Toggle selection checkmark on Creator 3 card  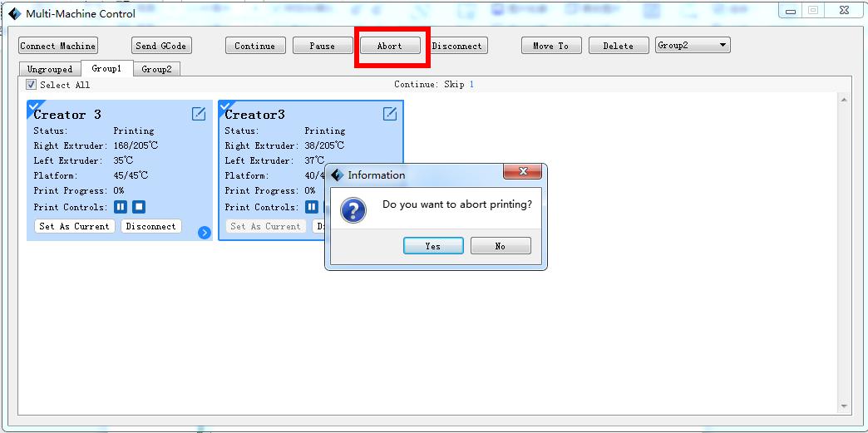click(33, 106)
